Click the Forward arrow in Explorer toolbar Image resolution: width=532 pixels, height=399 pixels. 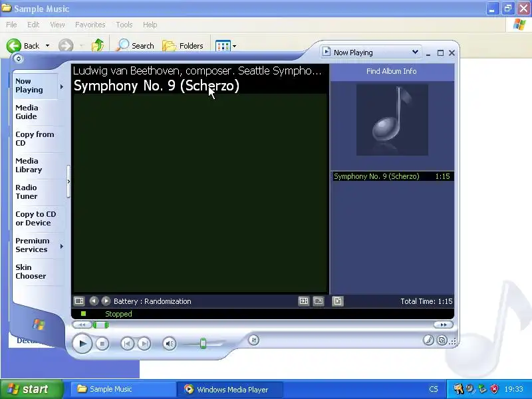(x=66, y=45)
